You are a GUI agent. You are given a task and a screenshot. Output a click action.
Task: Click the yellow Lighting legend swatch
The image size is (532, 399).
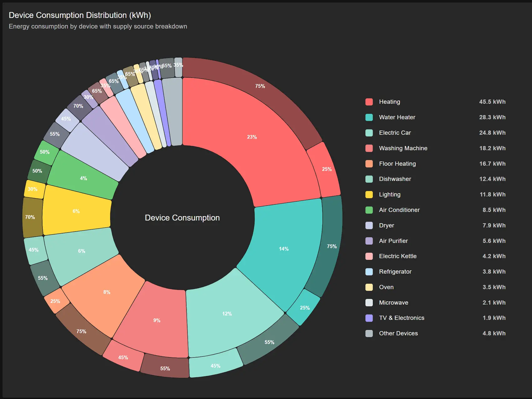[x=369, y=195]
